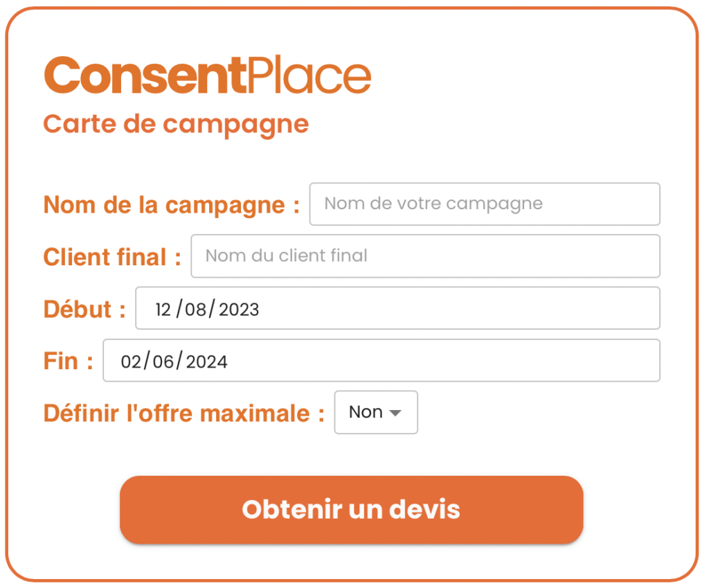Select the month '08' in Début date
The height and width of the screenshot is (588, 709).
point(195,310)
